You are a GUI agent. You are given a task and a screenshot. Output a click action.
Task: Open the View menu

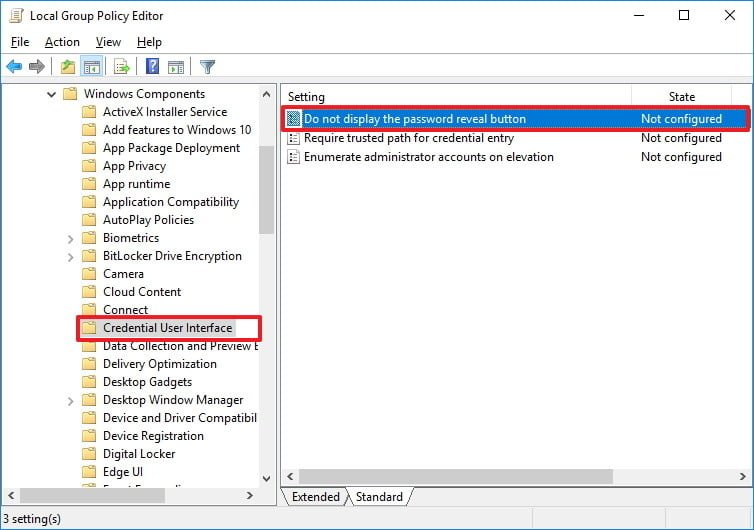click(x=108, y=42)
